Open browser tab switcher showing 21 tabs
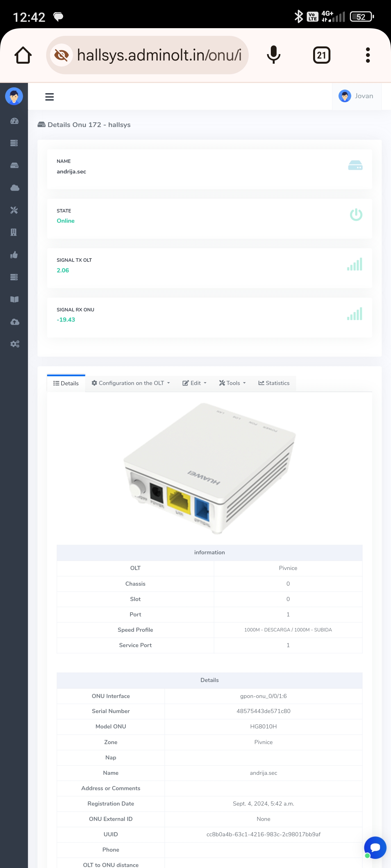This screenshot has width=391, height=868. pos(321,55)
